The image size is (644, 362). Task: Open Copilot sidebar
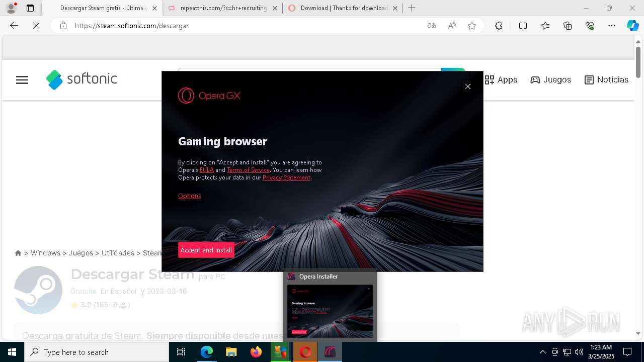(x=632, y=26)
